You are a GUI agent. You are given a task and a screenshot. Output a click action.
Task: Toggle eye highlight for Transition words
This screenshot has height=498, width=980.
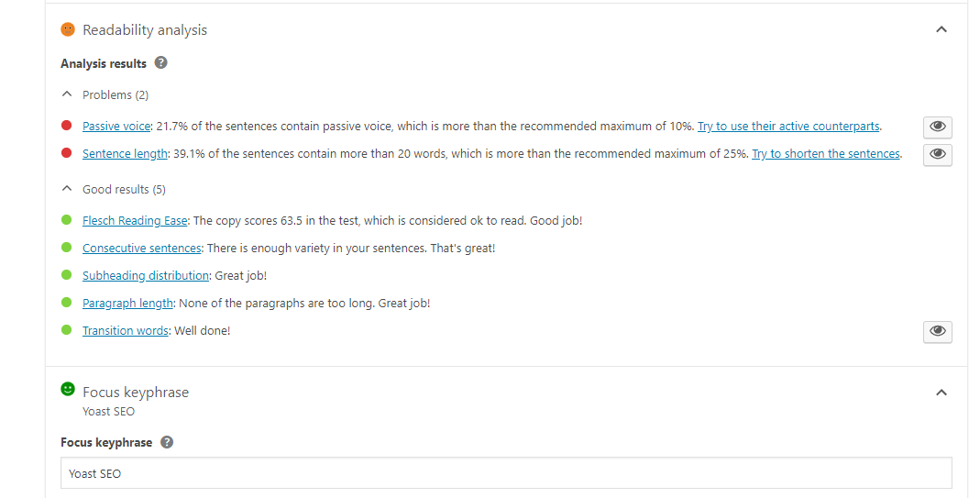click(938, 331)
